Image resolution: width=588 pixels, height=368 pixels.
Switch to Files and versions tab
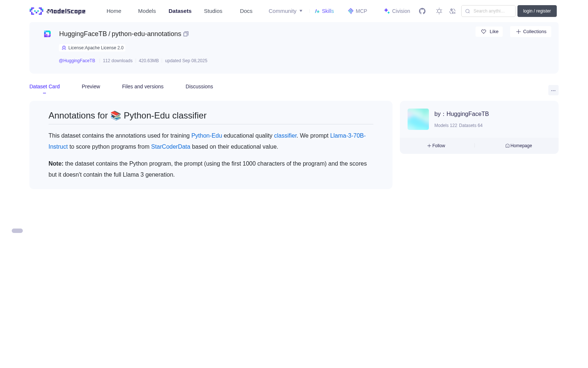point(143,86)
